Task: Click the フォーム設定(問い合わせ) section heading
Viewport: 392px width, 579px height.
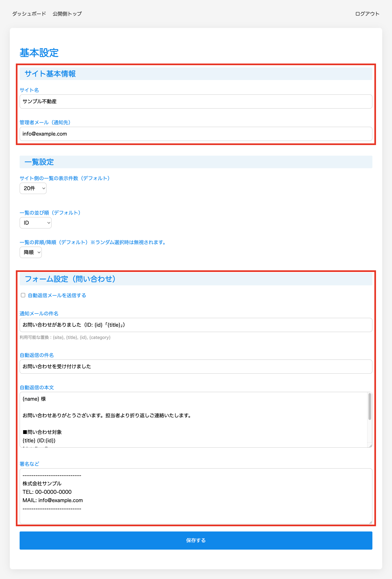Action: click(x=70, y=279)
